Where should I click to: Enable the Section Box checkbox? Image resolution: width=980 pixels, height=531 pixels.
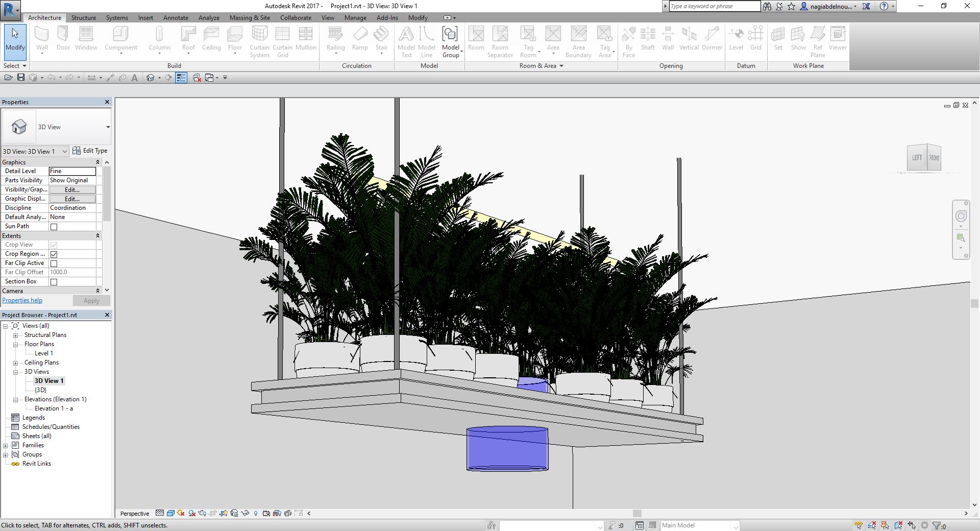(x=54, y=282)
